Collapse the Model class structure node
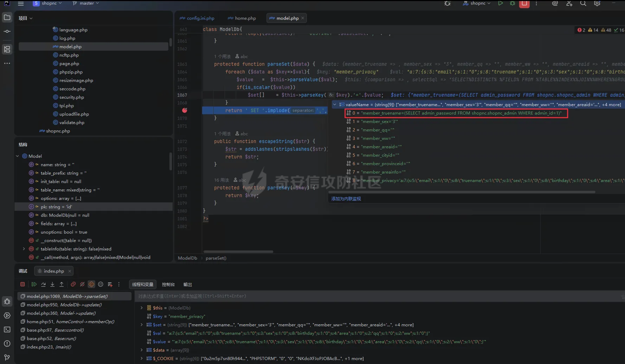This screenshot has width=625, height=364. pos(18,156)
